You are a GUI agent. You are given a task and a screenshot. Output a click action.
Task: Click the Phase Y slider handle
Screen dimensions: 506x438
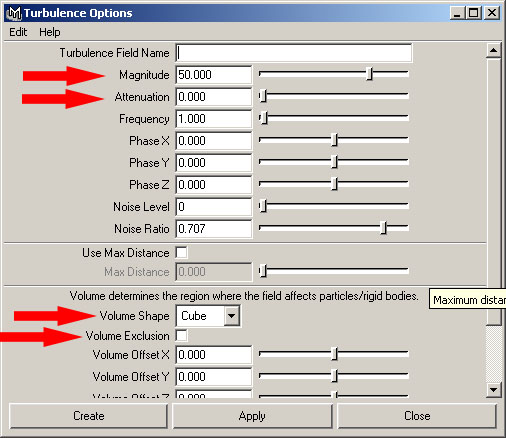click(x=334, y=162)
